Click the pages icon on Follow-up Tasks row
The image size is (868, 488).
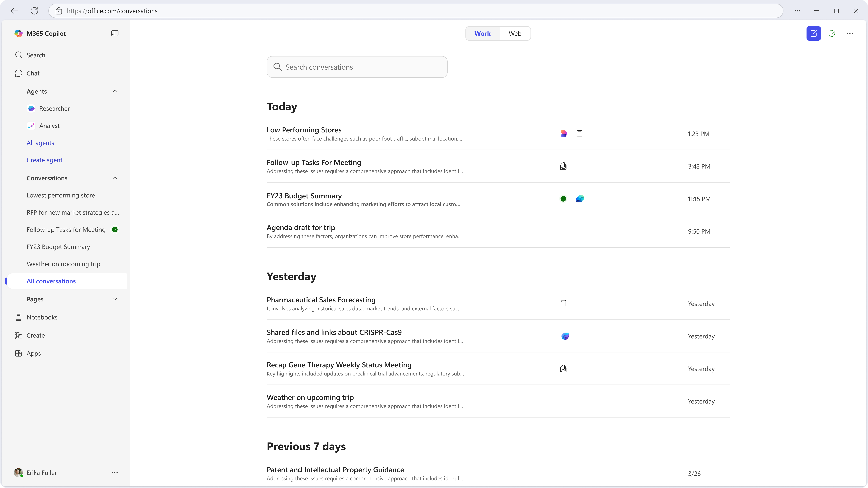[x=563, y=166]
